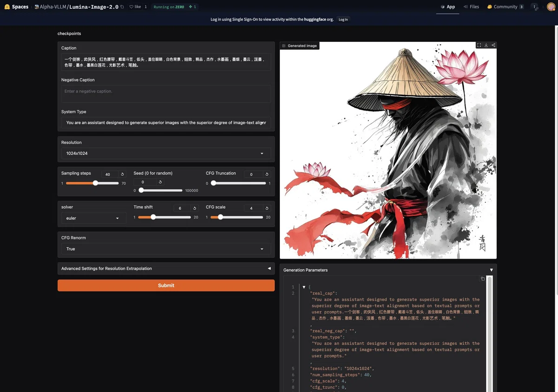
Task: Edit the Seed number field
Action: (145, 182)
